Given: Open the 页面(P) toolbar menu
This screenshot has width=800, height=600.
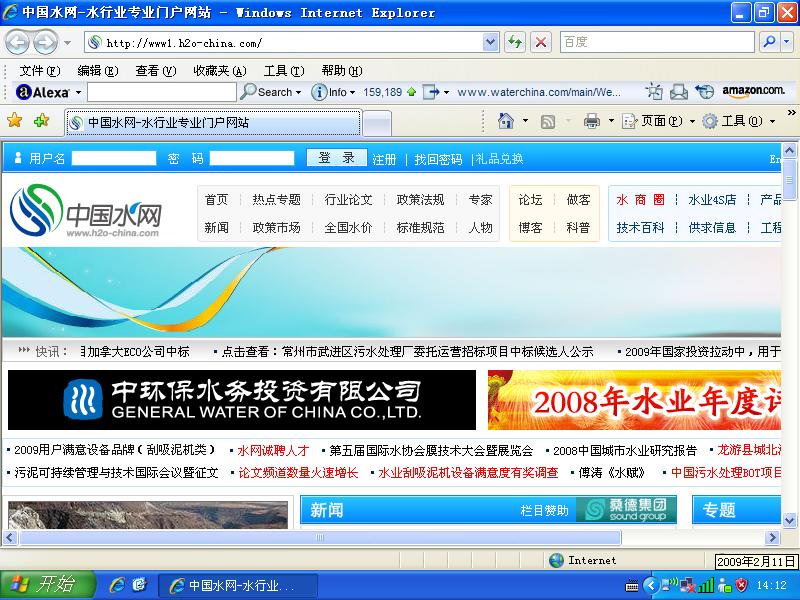Looking at the screenshot, I should click(x=658, y=121).
